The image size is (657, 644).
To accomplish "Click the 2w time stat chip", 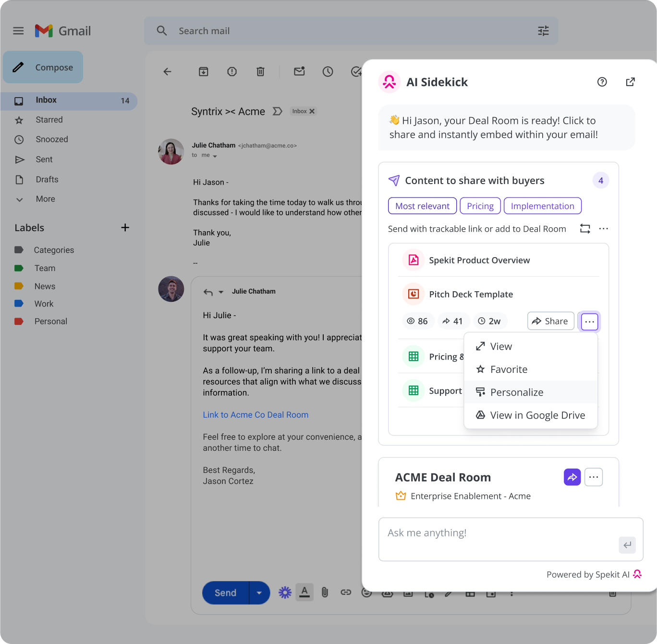I will tap(489, 321).
